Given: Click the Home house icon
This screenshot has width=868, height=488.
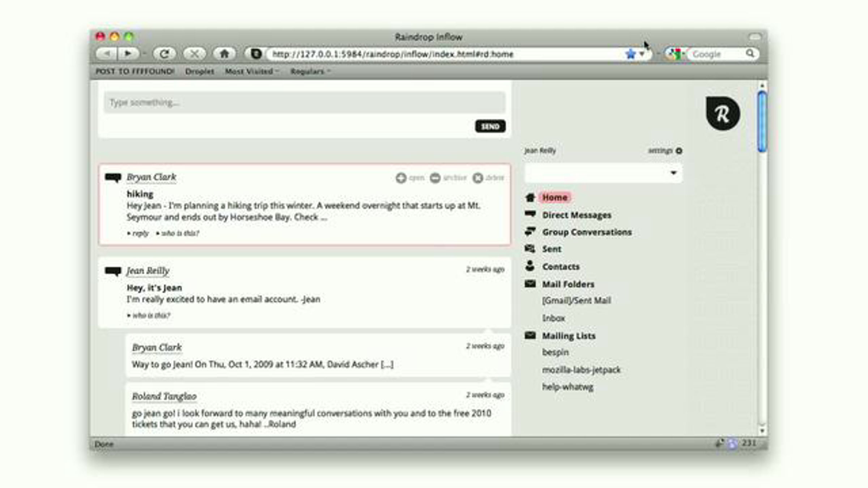Looking at the screenshot, I should [x=530, y=197].
